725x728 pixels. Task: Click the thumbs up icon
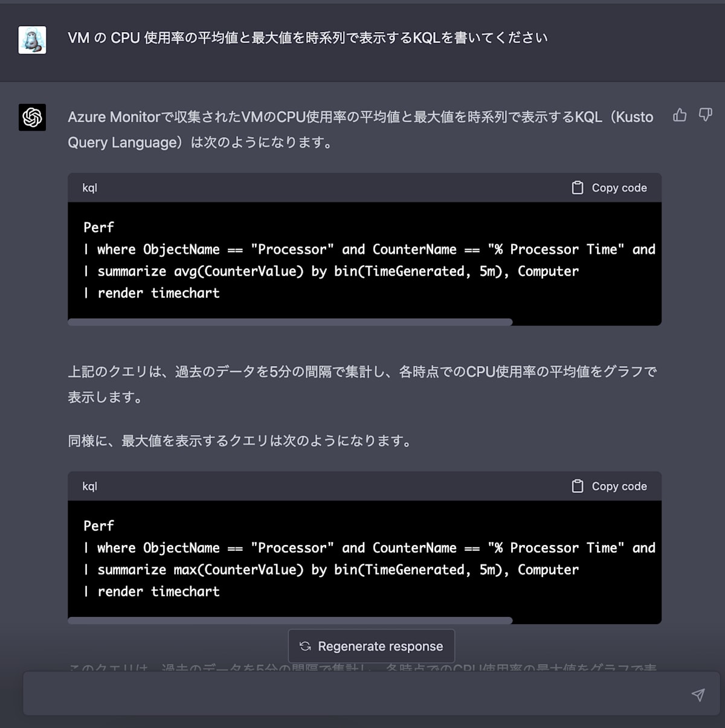click(680, 115)
